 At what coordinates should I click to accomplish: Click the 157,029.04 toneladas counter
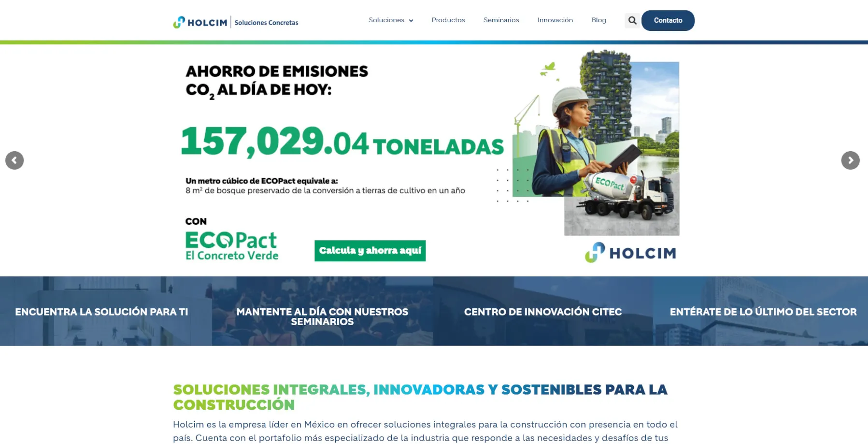[x=342, y=142]
